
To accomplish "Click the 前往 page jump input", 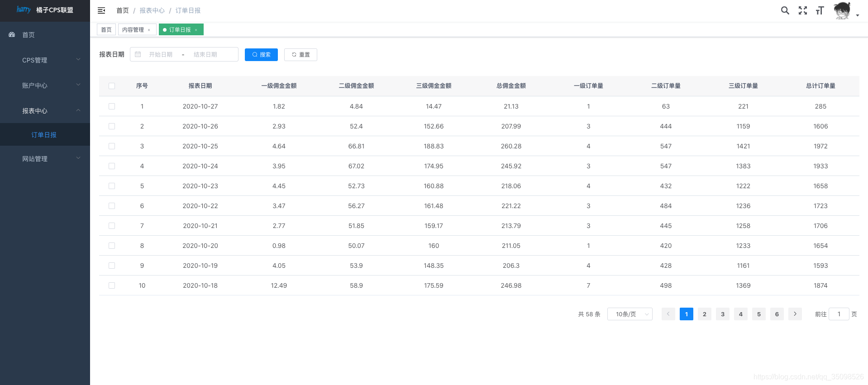I will (x=839, y=314).
